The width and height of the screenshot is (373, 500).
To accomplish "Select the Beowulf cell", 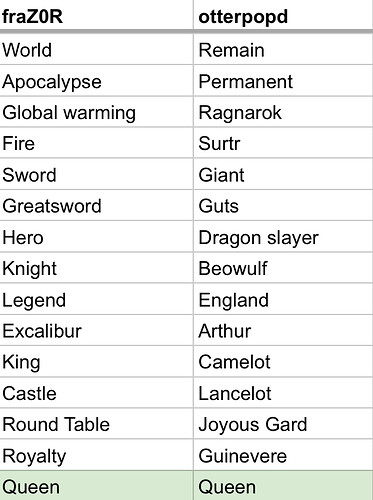I will pyautogui.click(x=283, y=268).
